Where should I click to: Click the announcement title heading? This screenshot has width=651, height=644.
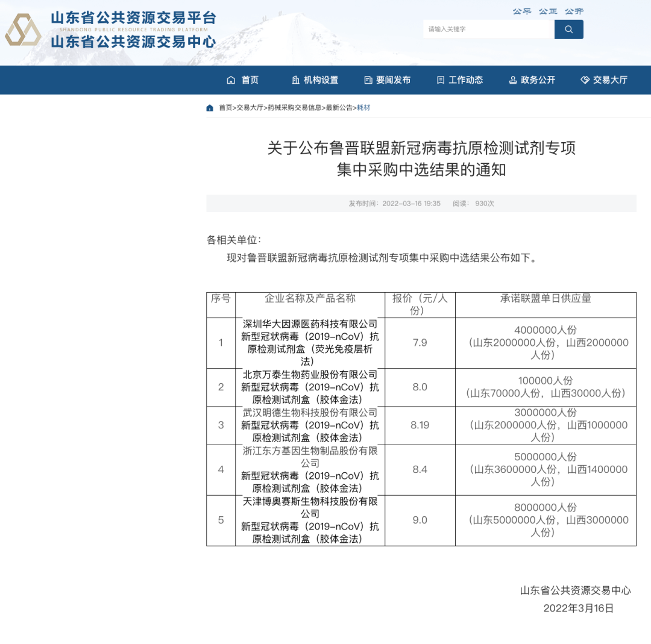coord(421,159)
